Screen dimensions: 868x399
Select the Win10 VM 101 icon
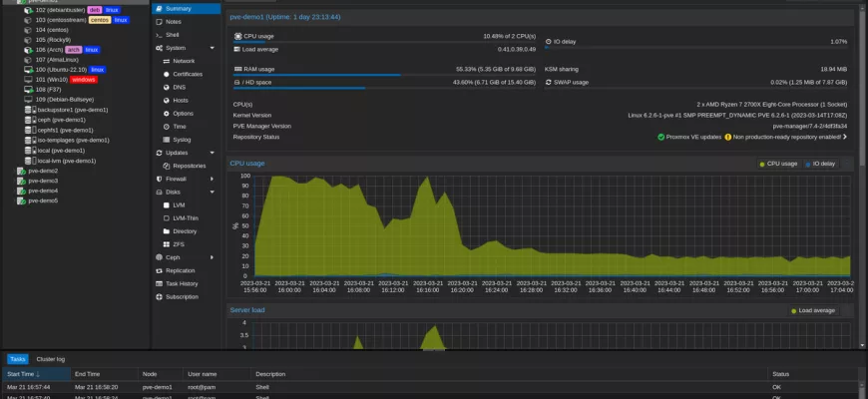tap(28, 79)
